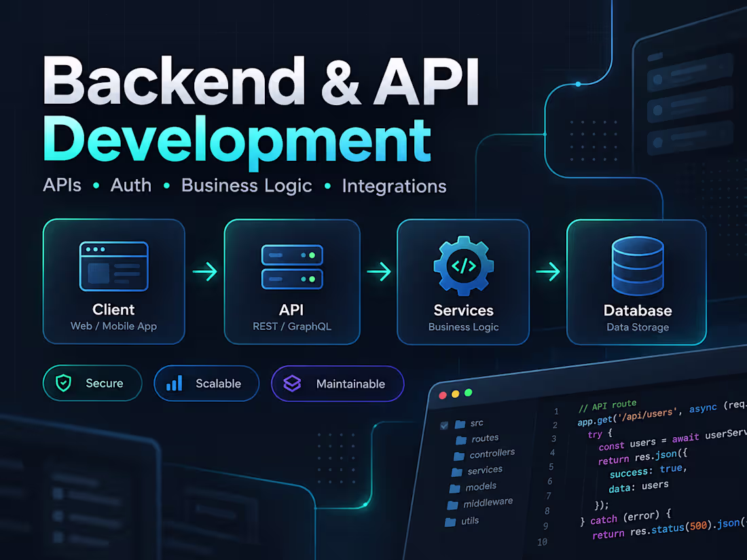The image size is (747, 560).
Task: Click the src folder icon
Action: [x=460, y=424]
